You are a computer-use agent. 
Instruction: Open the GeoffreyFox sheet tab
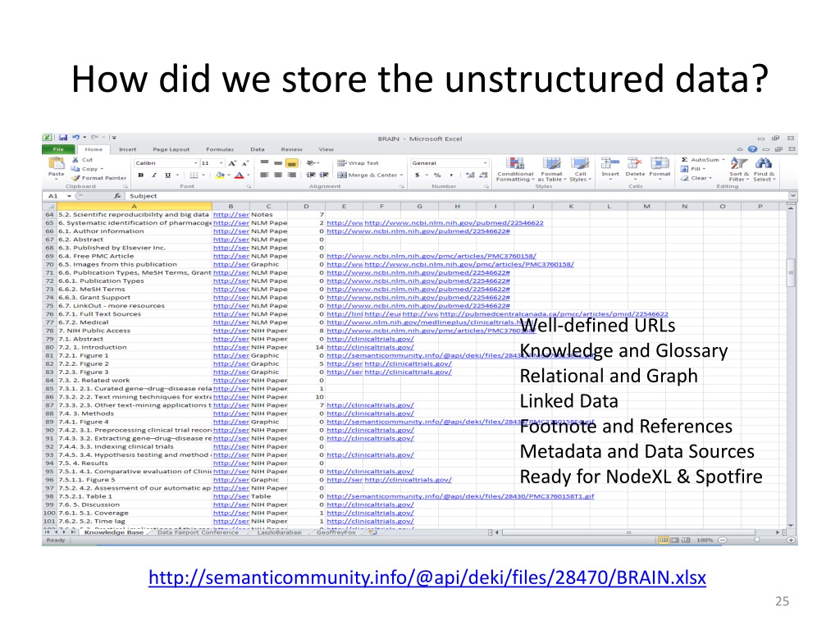(x=336, y=532)
